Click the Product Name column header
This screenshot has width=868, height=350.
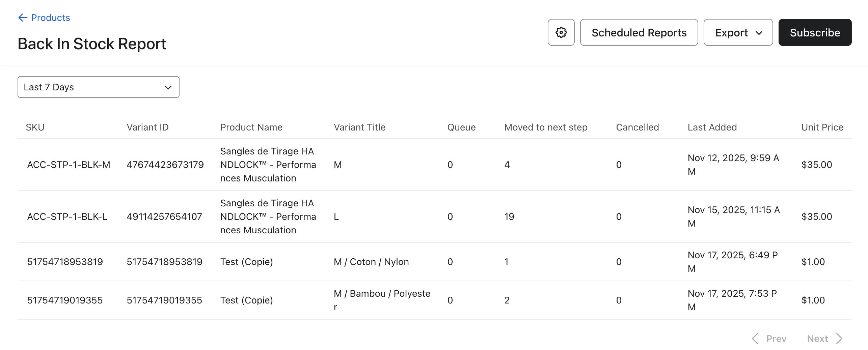tap(251, 127)
